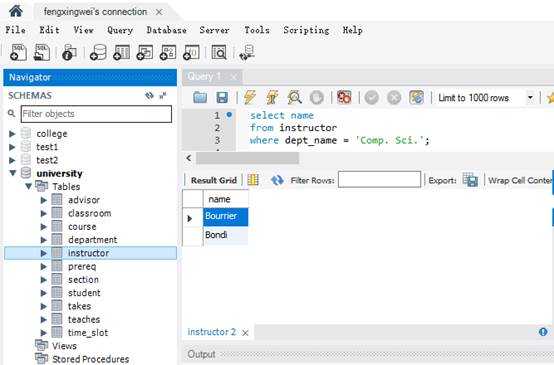Open the Database menu
This screenshot has height=365, width=554.
click(x=166, y=30)
